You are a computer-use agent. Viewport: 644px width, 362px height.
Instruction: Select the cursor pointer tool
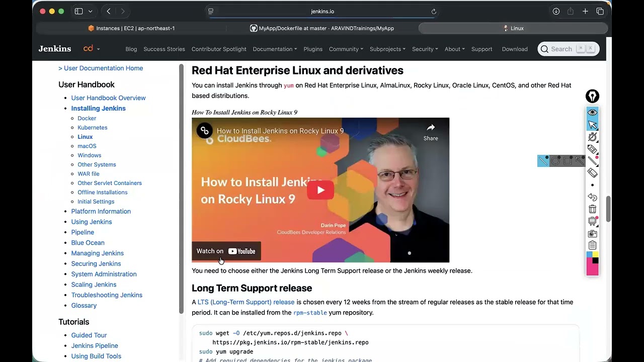click(592, 125)
